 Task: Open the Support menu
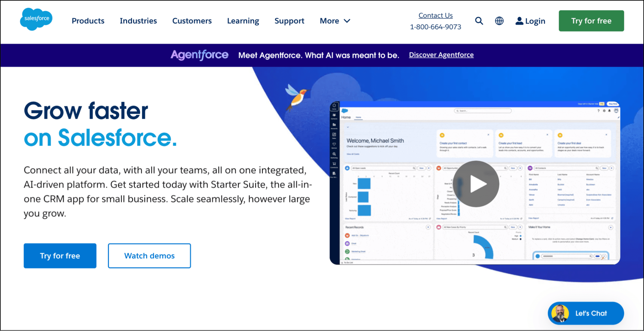click(289, 21)
